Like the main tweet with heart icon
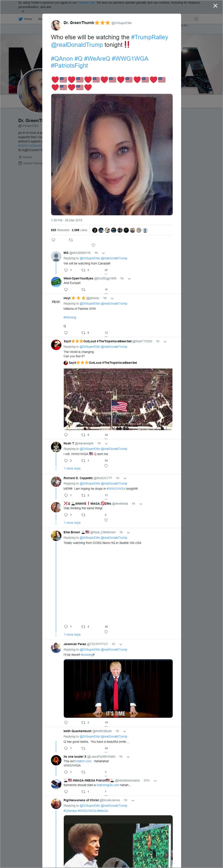The height and width of the screenshot is (868, 223). (93, 245)
